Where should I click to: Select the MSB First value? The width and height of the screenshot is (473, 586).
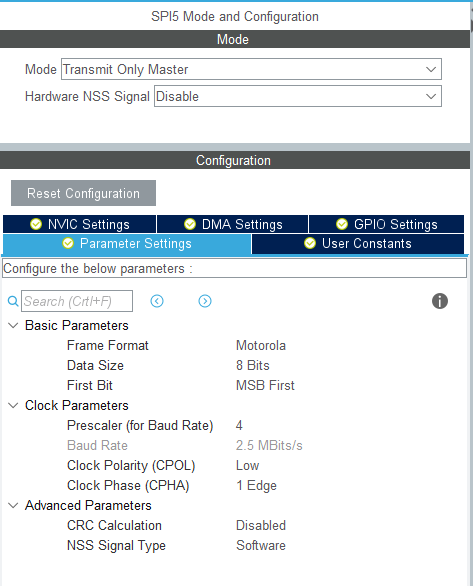[265, 386]
